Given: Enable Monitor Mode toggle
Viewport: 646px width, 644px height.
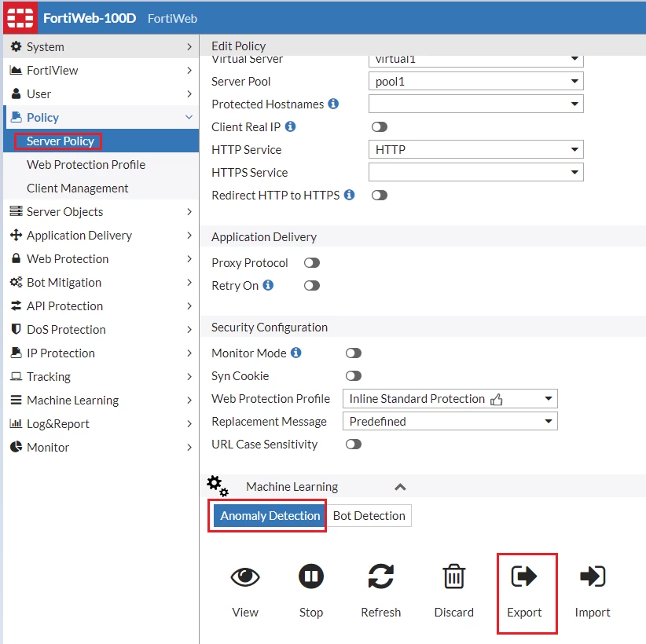Looking at the screenshot, I should pyautogui.click(x=354, y=353).
